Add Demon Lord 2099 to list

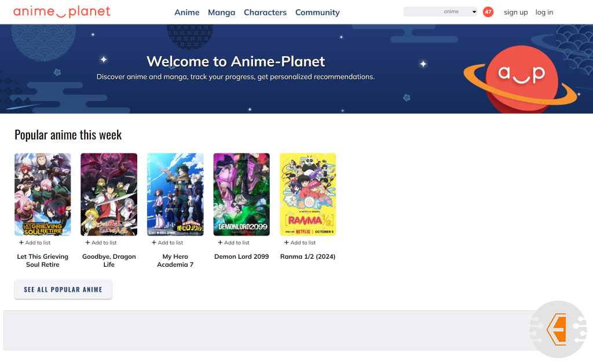tap(234, 242)
